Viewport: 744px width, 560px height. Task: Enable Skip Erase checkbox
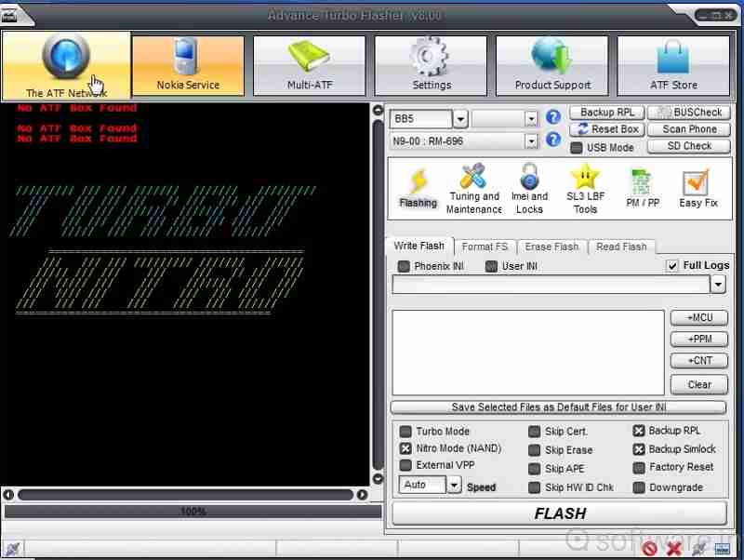[534, 450]
